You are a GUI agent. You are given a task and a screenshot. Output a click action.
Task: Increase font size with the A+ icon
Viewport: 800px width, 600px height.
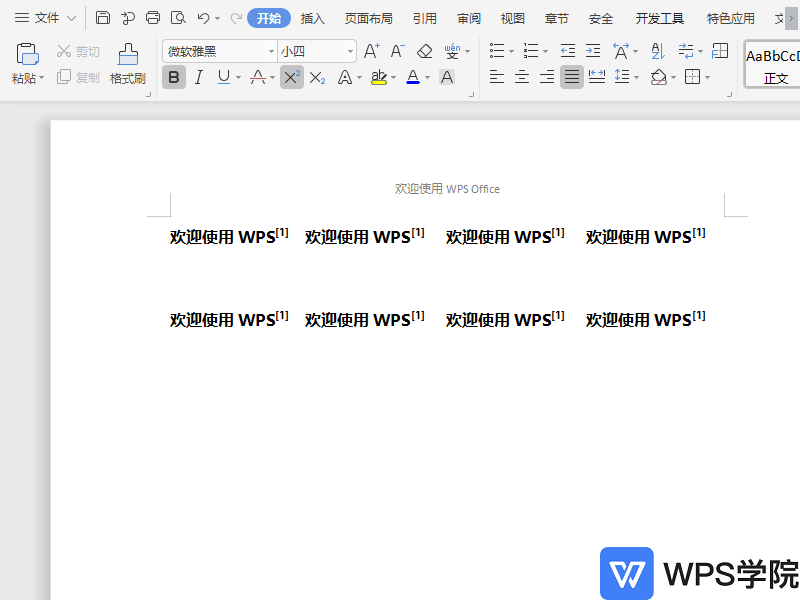point(371,51)
